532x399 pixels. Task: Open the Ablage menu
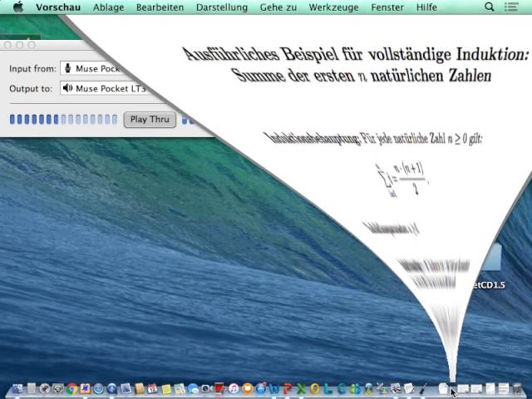[109, 7]
